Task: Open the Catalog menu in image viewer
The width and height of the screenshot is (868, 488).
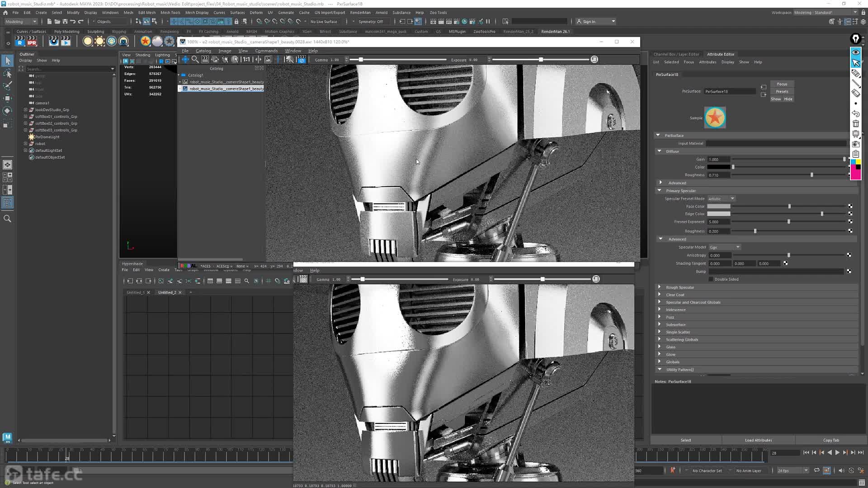Action: coord(203,51)
